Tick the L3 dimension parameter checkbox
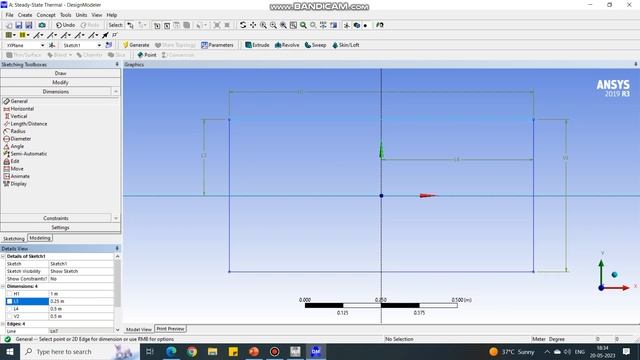The height and width of the screenshot is (360, 640). (9, 301)
